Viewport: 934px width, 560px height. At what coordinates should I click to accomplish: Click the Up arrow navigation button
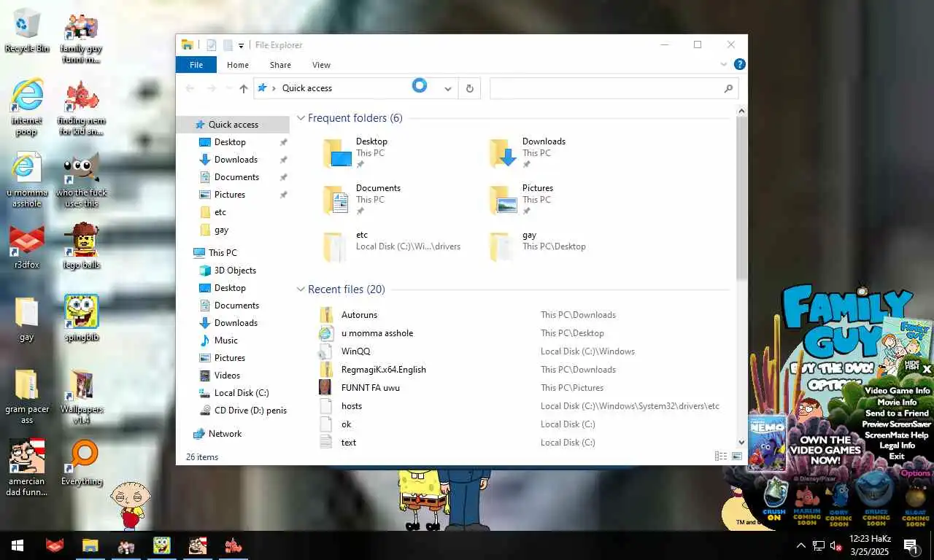click(x=244, y=88)
